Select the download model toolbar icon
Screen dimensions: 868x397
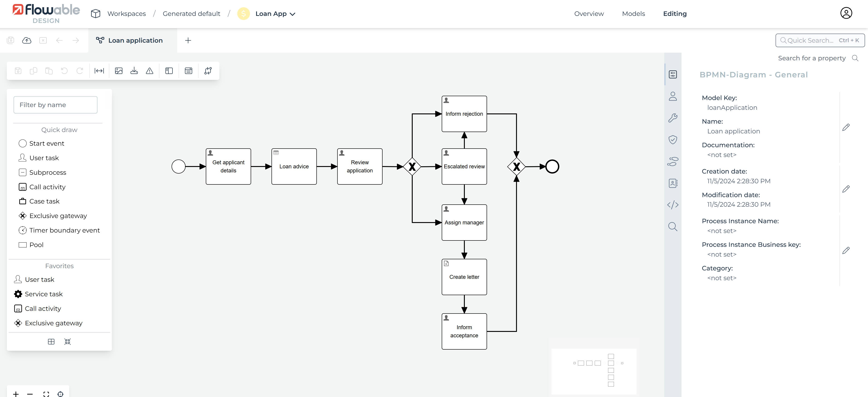click(134, 71)
